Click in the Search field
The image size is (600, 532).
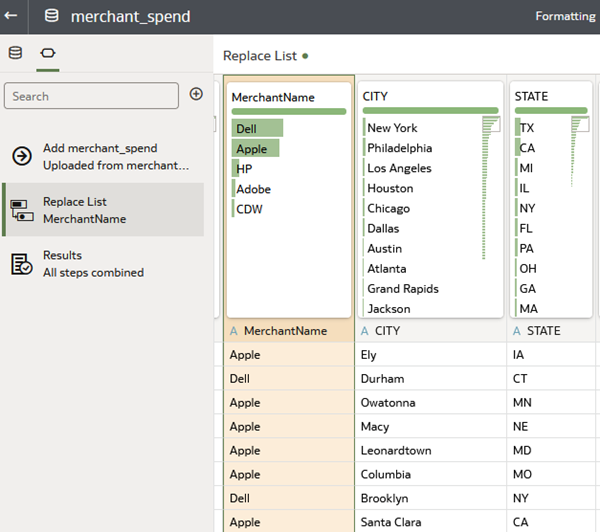(92, 96)
